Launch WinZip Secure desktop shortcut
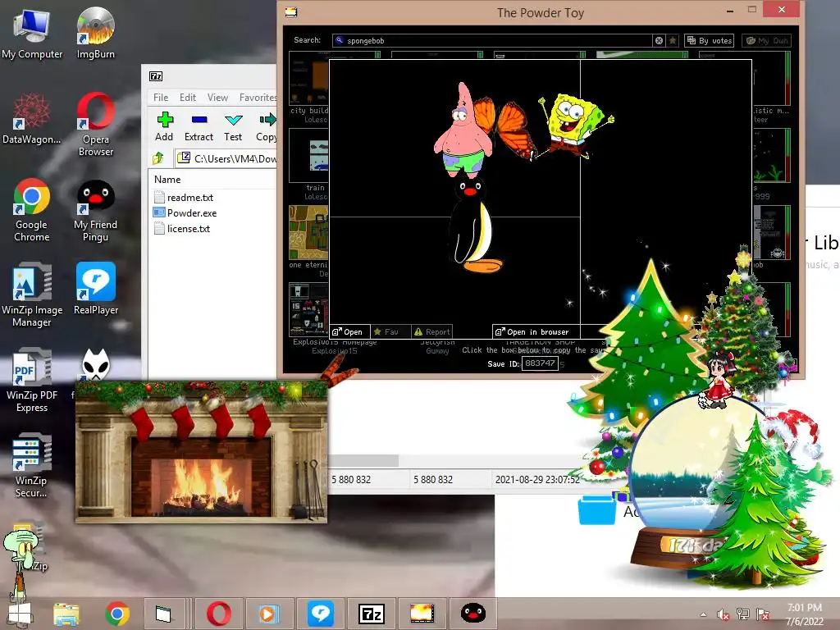Screen dimensions: 840x630 (32, 465)
